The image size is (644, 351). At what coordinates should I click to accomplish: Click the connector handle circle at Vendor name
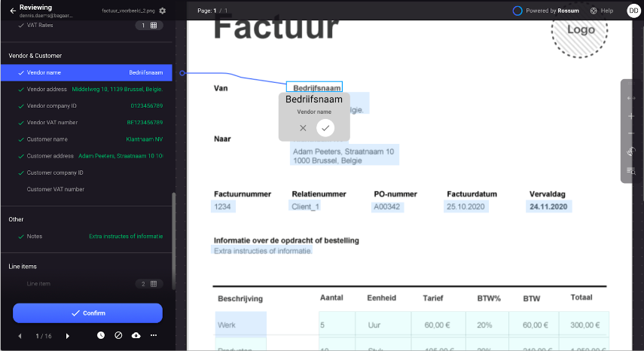coord(182,73)
